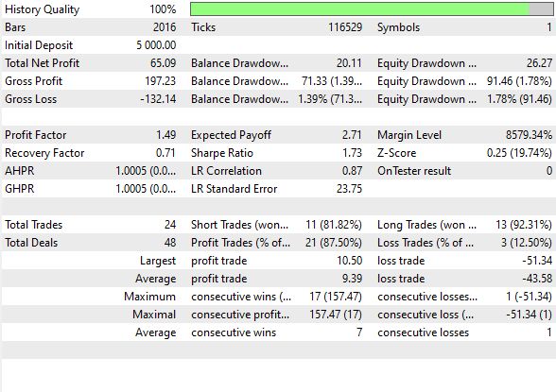Select the LR Standard Error value 23.75

point(349,189)
